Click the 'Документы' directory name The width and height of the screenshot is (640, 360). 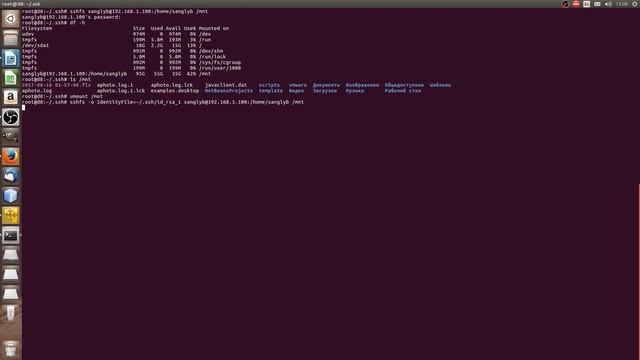pos(326,85)
